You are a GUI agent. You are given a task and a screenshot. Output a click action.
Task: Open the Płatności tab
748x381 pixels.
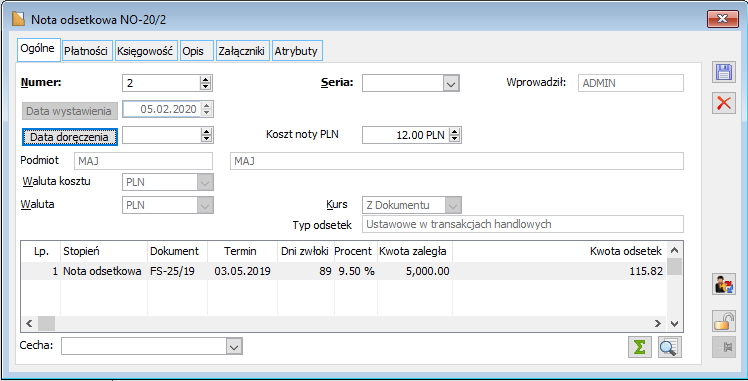pos(86,51)
